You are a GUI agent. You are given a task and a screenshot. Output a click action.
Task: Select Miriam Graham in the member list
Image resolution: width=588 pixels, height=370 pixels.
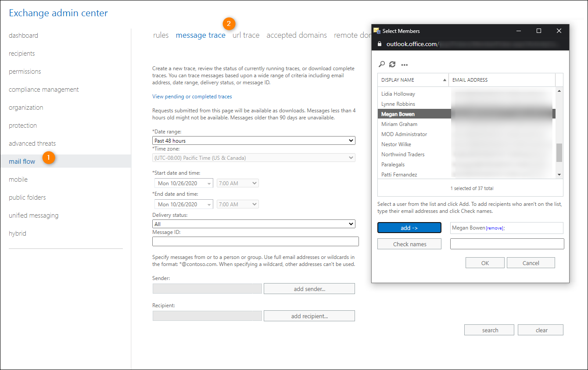pos(399,124)
